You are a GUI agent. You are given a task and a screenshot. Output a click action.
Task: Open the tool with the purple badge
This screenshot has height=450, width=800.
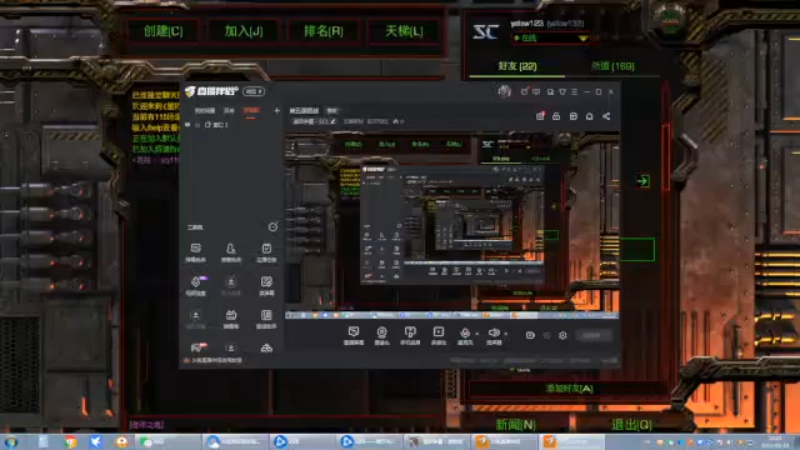coord(196,286)
